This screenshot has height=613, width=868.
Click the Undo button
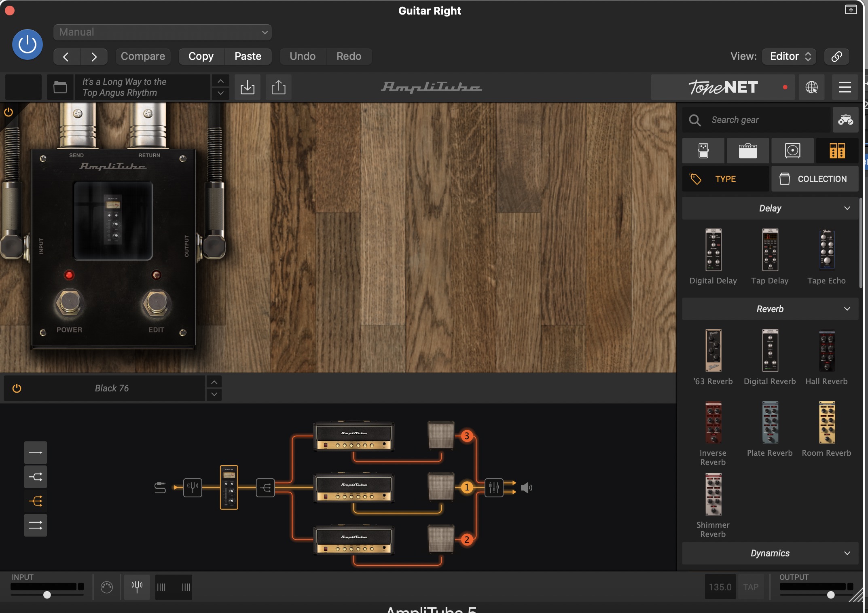[303, 56]
